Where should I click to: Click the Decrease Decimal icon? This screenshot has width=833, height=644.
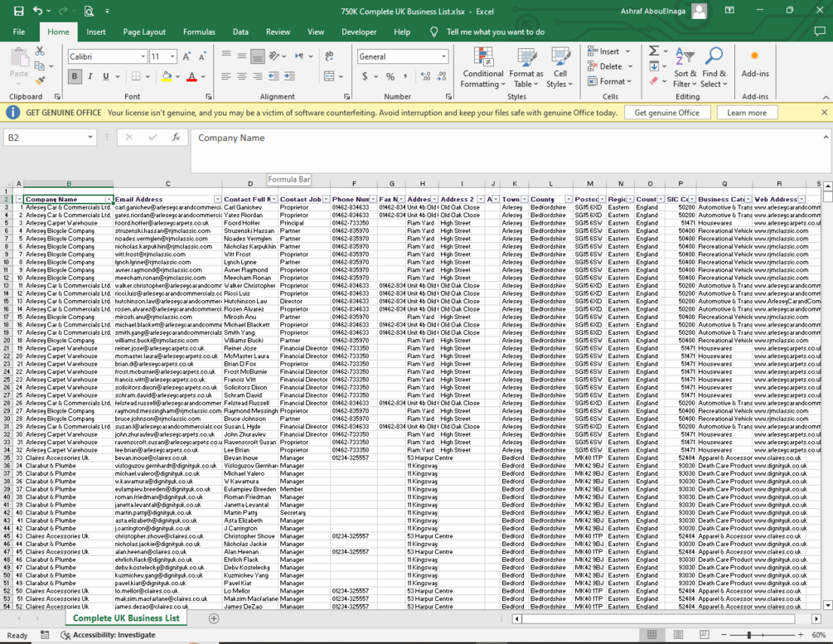(x=442, y=76)
